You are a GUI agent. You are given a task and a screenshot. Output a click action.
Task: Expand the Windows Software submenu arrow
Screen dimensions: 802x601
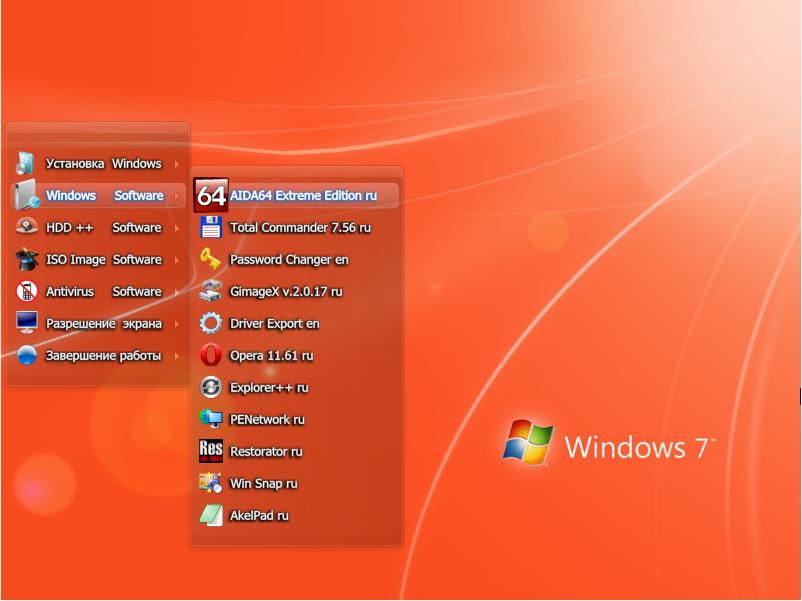coord(177,196)
